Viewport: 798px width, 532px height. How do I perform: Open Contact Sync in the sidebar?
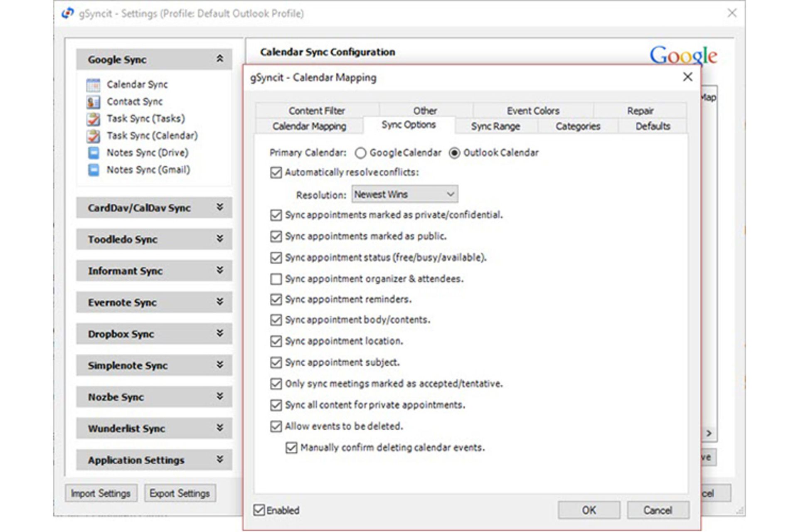tap(135, 102)
